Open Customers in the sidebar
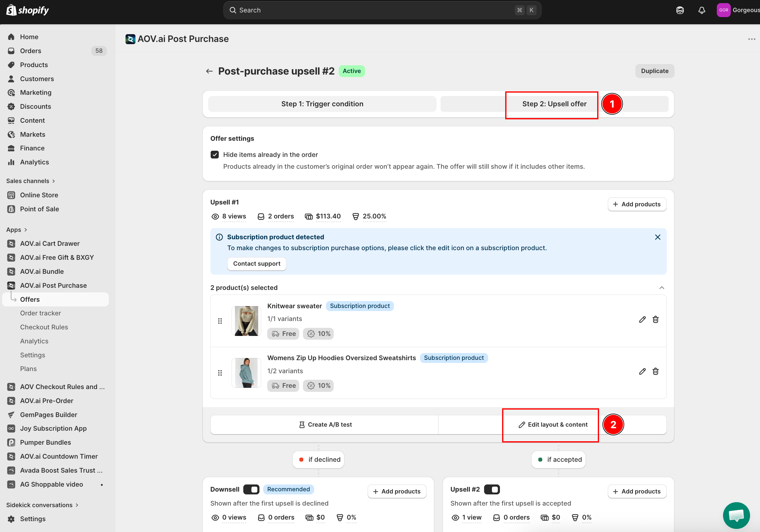This screenshot has width=760, height=532. pyautogui.click(x=55, y=79)
